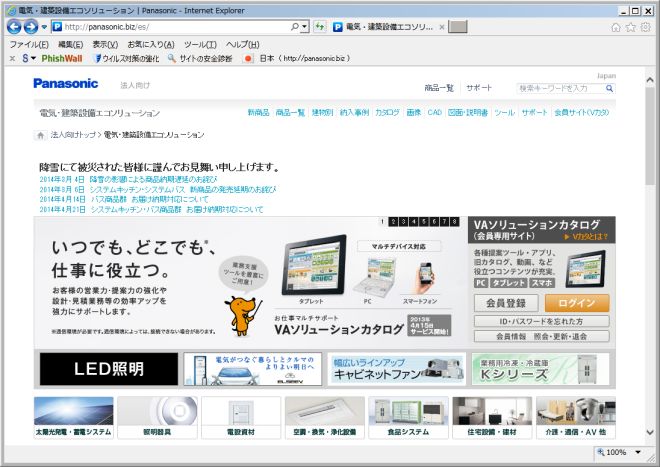
Task: Click the Home icon in IE
Action: coord(615,27)
